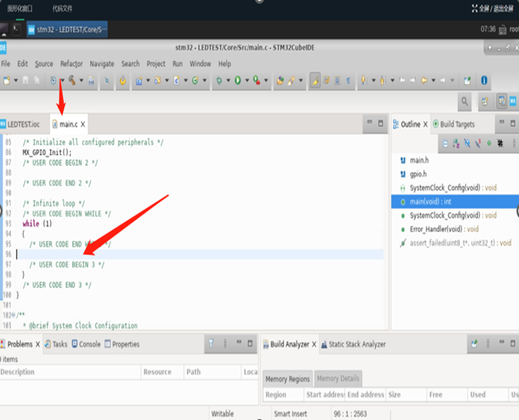Close the main.c editor tab

(82, 124)
